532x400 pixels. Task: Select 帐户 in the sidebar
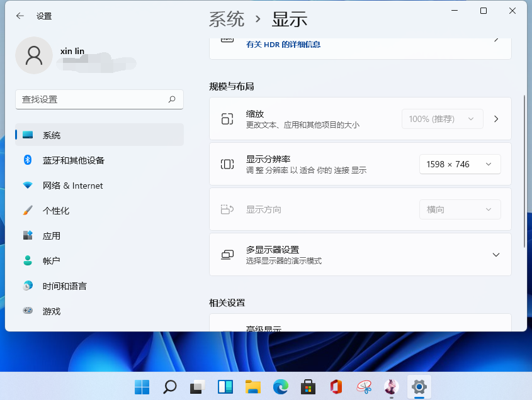point(52,261)
